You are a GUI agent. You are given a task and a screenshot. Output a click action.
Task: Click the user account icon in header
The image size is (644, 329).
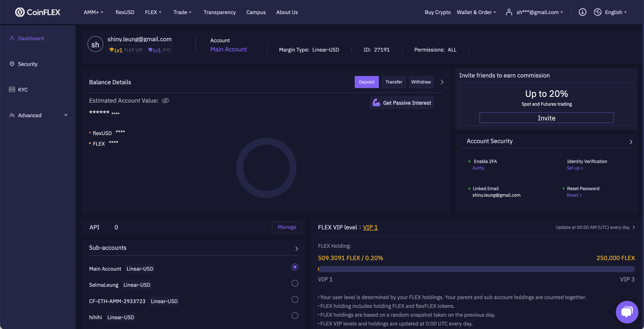click(509, 12)
